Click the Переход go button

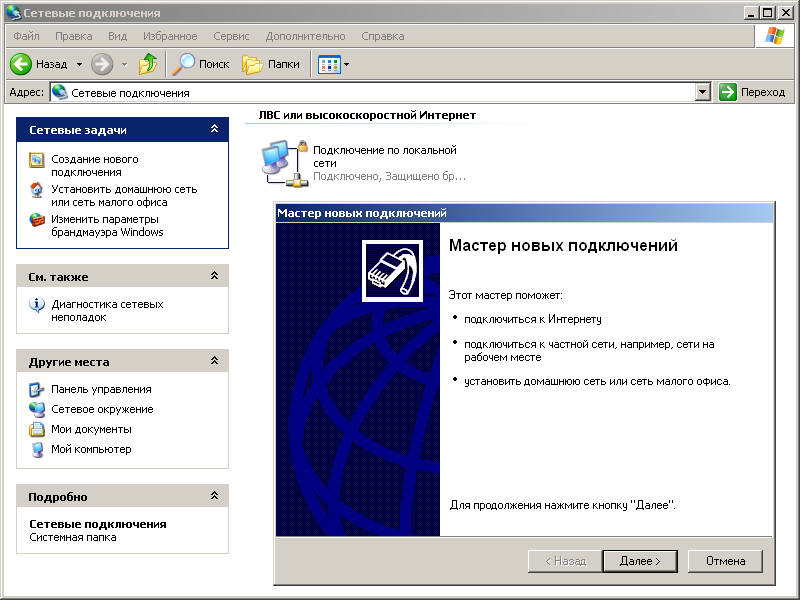[x=752, y=92]
